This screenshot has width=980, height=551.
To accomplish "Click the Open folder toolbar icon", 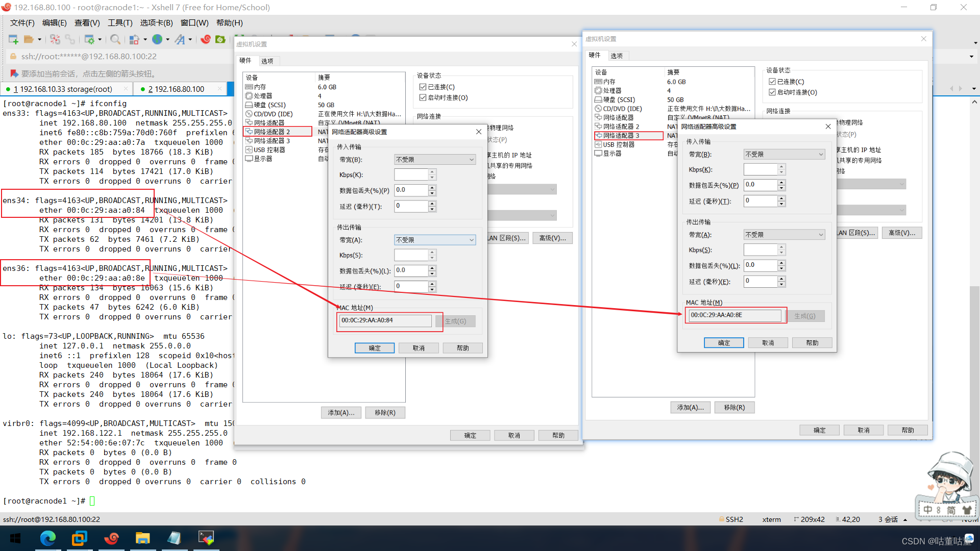I will [29, 39].
